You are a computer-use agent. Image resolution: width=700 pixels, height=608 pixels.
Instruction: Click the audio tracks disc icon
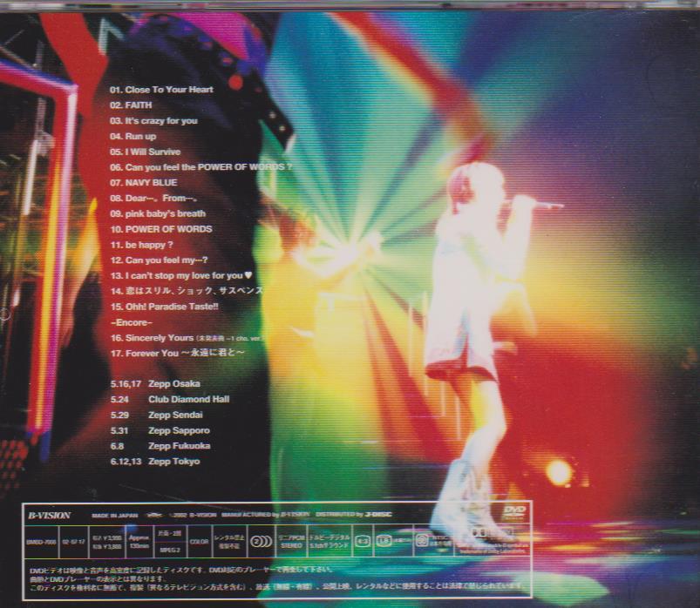pyautogui.click(x=261, y=542)
